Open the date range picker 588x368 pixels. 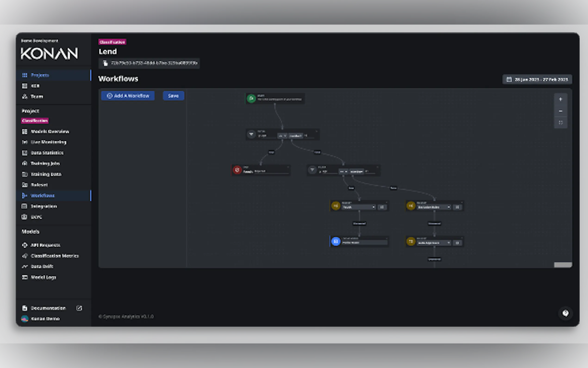coord(537,79)
